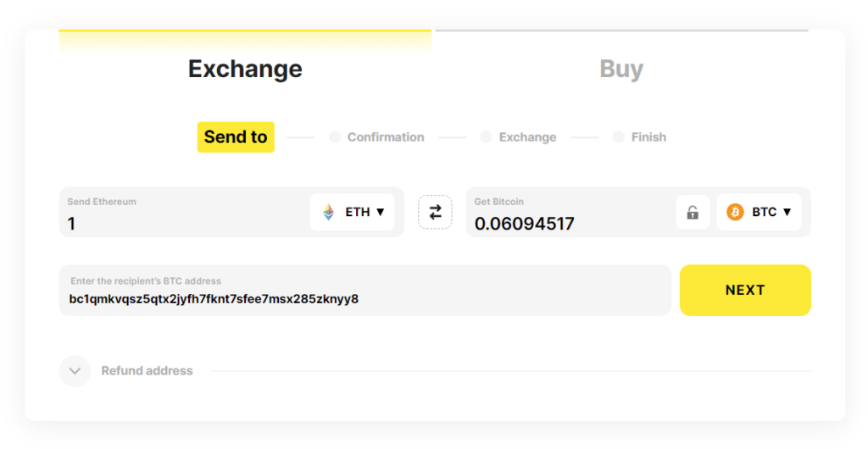Click the Finish step dot

coord(618,137)
